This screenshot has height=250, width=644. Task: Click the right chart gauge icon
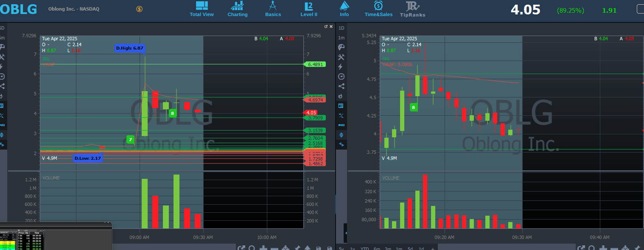click(341, 77)
